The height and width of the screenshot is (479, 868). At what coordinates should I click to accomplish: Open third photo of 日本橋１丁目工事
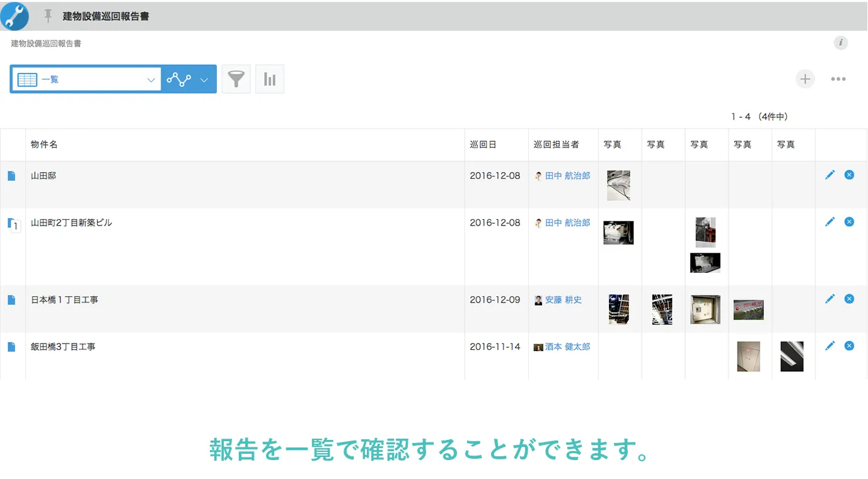705,309
